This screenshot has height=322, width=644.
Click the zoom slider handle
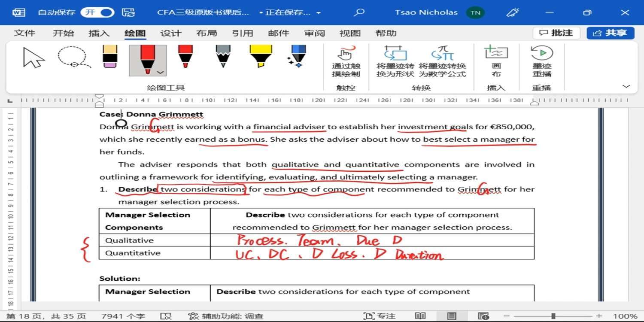pyautogui.click(x=553, y=316)
